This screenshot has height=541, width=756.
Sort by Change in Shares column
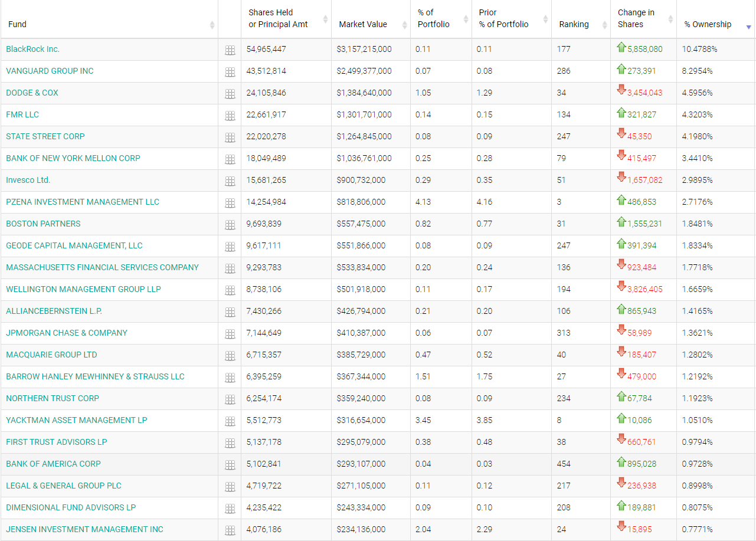(643, 19)
